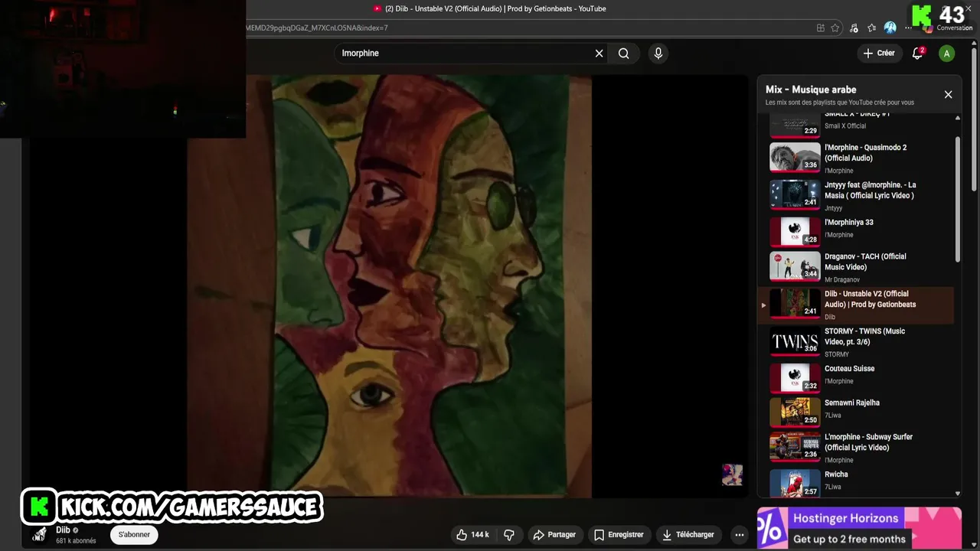This screenshot has height=551, width=980.
Task: Play l'Morphine - Quasimodo 2 from playlist
Action: [x=856, y=158]
